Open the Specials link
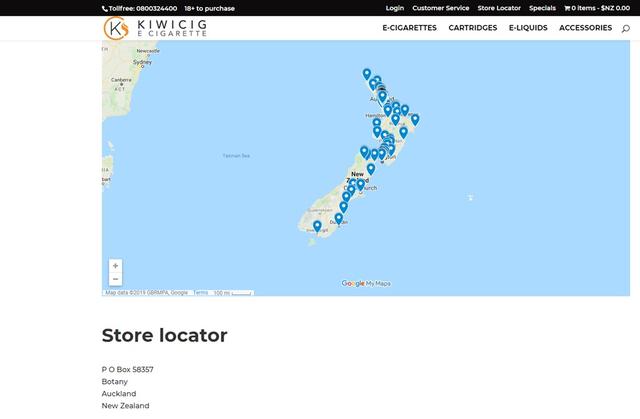 [x=542, y=8]
